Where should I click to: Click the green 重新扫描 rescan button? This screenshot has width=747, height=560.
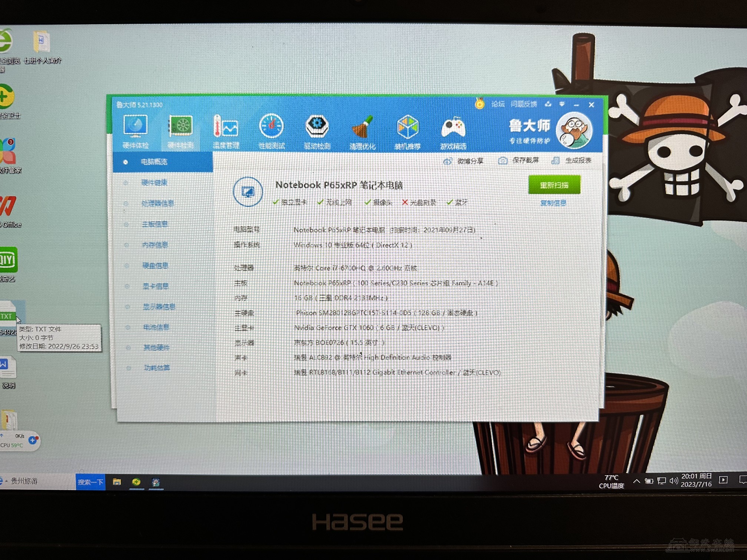point(554,185)
